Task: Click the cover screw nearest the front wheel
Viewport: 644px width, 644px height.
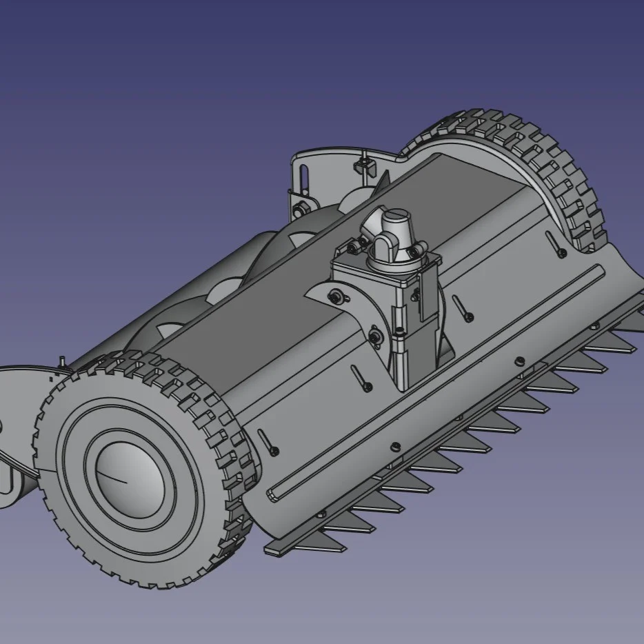Action: (267, 443)
